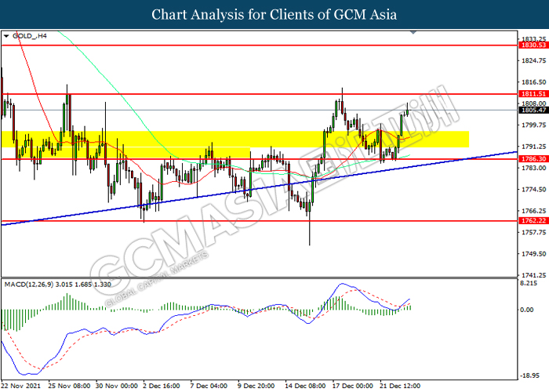Click the MACD -18.95 scale value

(529, 376)
